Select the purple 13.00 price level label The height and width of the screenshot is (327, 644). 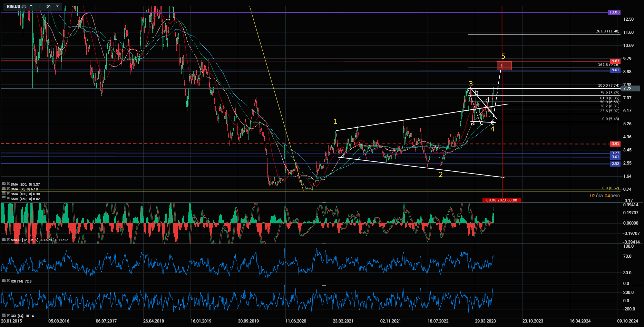[x=614, y=12]
